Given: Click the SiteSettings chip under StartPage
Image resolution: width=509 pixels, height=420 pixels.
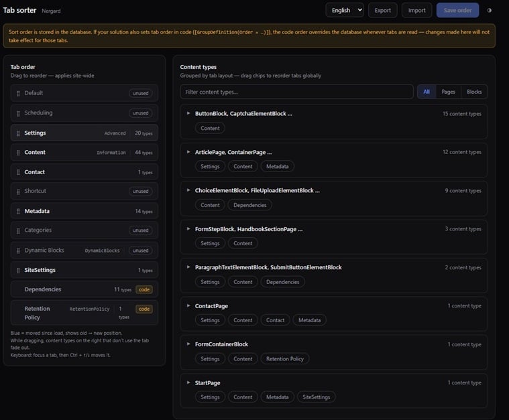Looking at the screenshot, I should click(316, 397).
